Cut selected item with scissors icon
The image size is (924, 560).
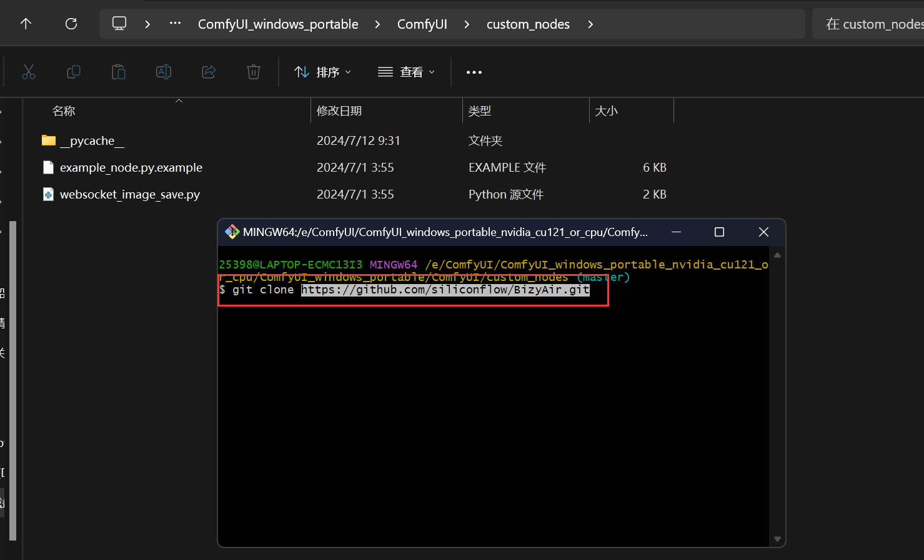click(x=29, y=72)
